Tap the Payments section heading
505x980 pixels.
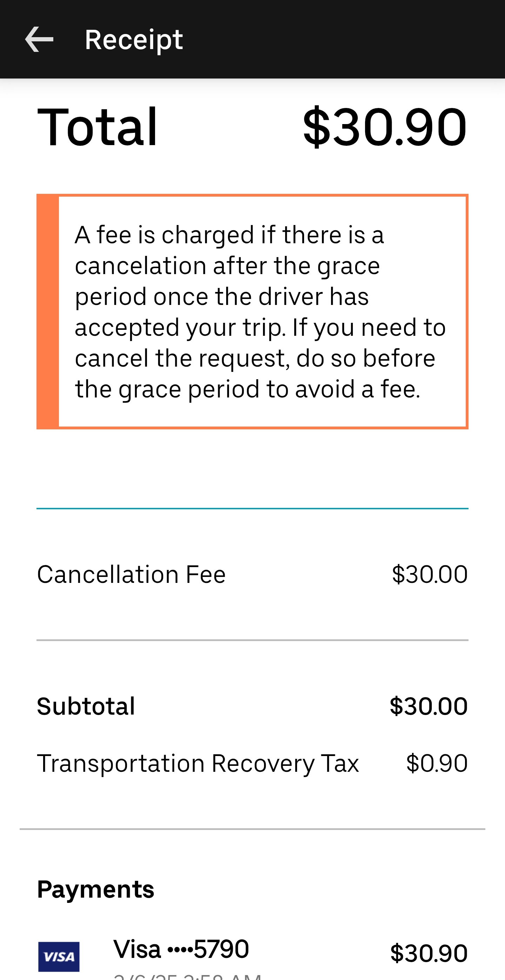pyautogui.click(x=95, y=890)
